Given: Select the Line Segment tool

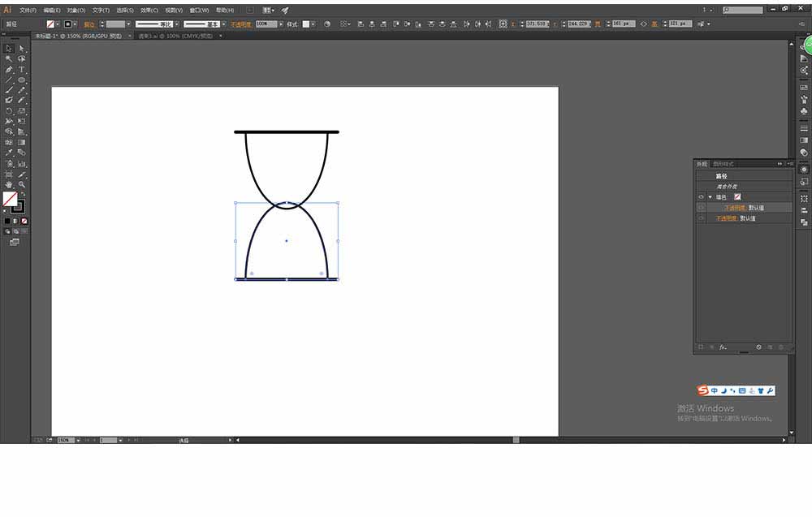Looking at the screenshot, I should [x=9, y=80].
